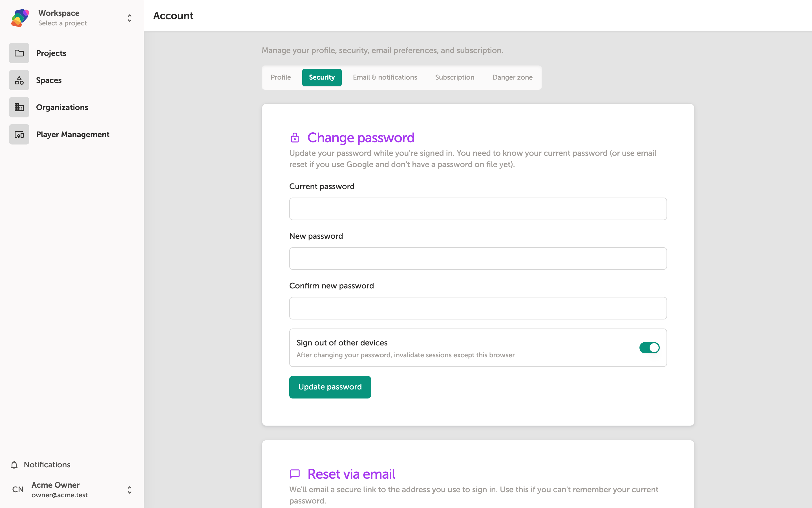Open the Projects folder icon
The height and width of the screenshot is (508, 812).
(x=19, y=53)
